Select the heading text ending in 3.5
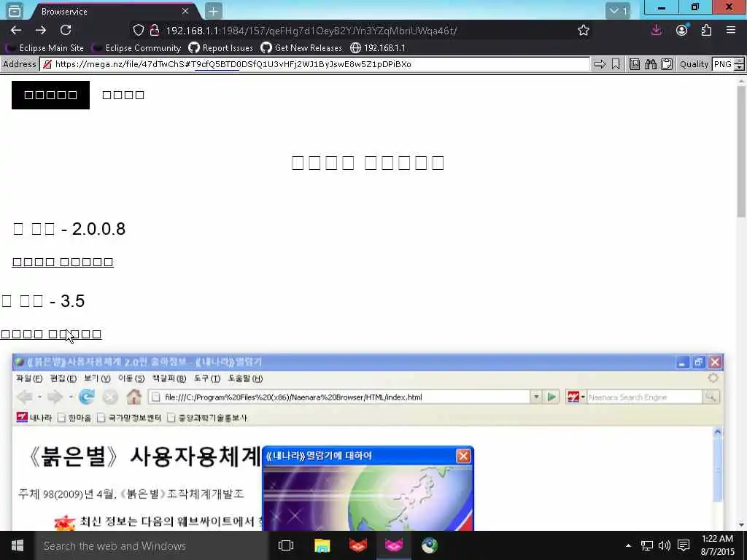This screenshot has width=747, height=560. click(43, 301)
